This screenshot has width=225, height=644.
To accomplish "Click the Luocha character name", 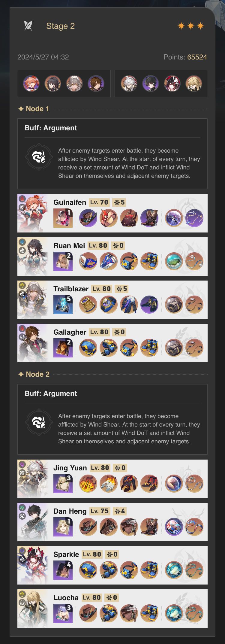I will click(66, 597).
